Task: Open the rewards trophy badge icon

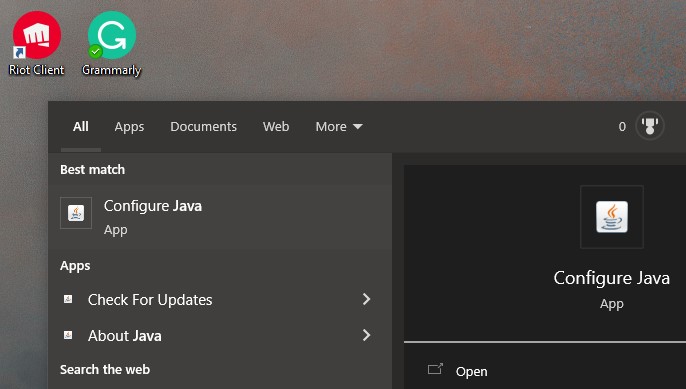Action: coord(650,126)
